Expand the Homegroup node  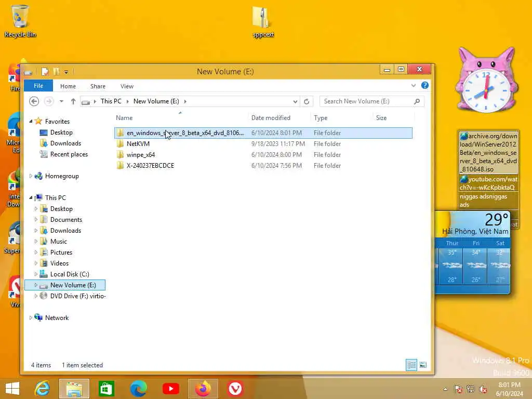[x=31, y=176]
